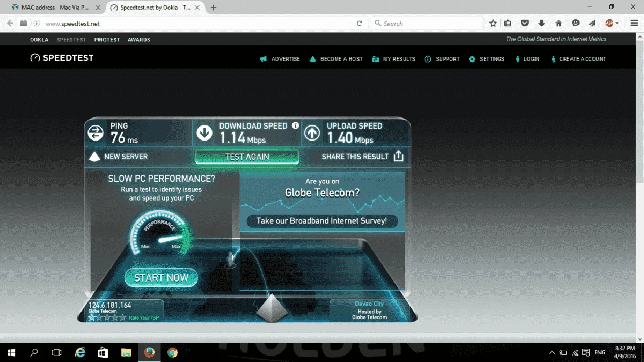Screen dimensions: 644x362
Task: Select PINGTEST top nav item
Action: tap(107, 40)
